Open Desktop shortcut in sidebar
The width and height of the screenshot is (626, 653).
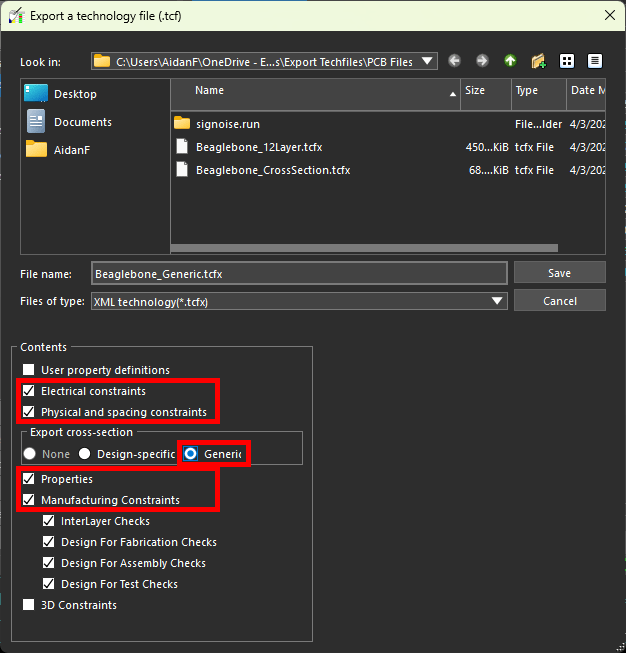pyautogui.click(x=60, y=94)
